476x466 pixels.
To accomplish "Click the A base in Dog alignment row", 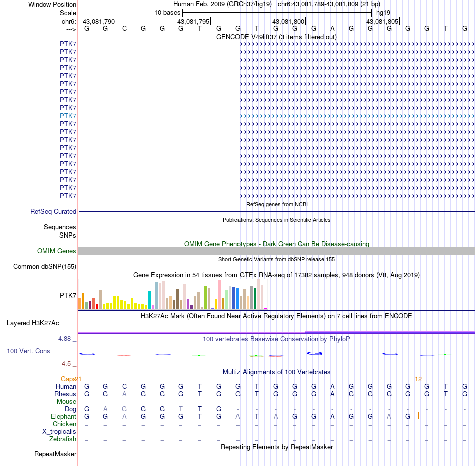I will click(105, 409).
